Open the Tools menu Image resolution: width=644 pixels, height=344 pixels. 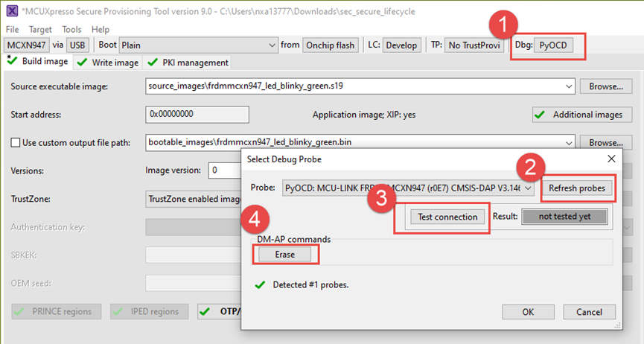(x=71, y=30)
